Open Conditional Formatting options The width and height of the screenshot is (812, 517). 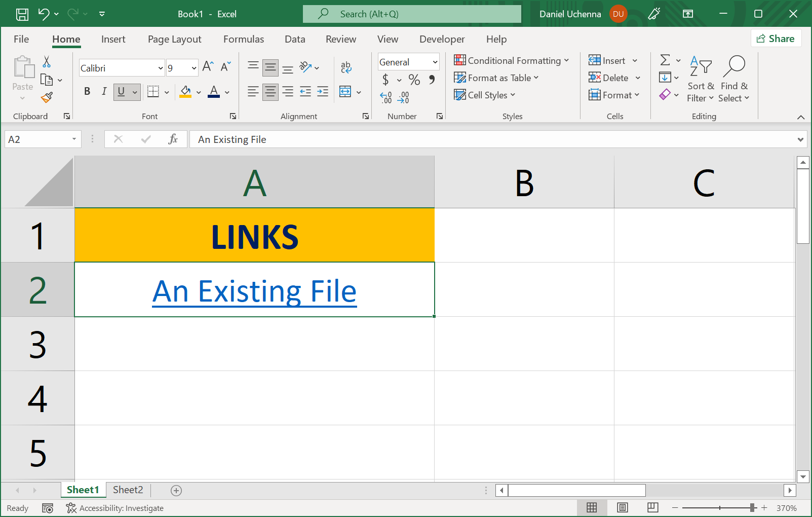[512, 60]
